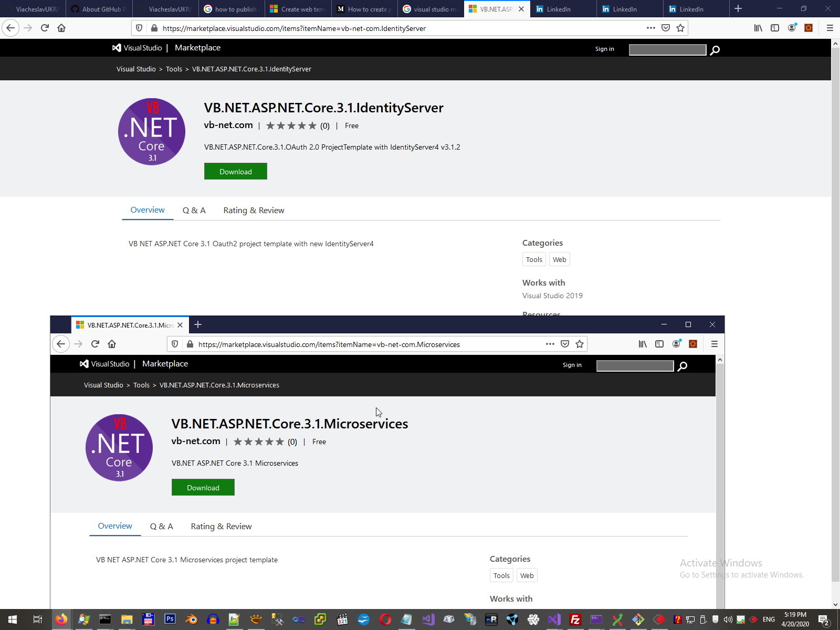The width and height of the screenshot is (840, 630).
Task: Open Firefox menu in the Microservices browser window
Action: (715, 344)
